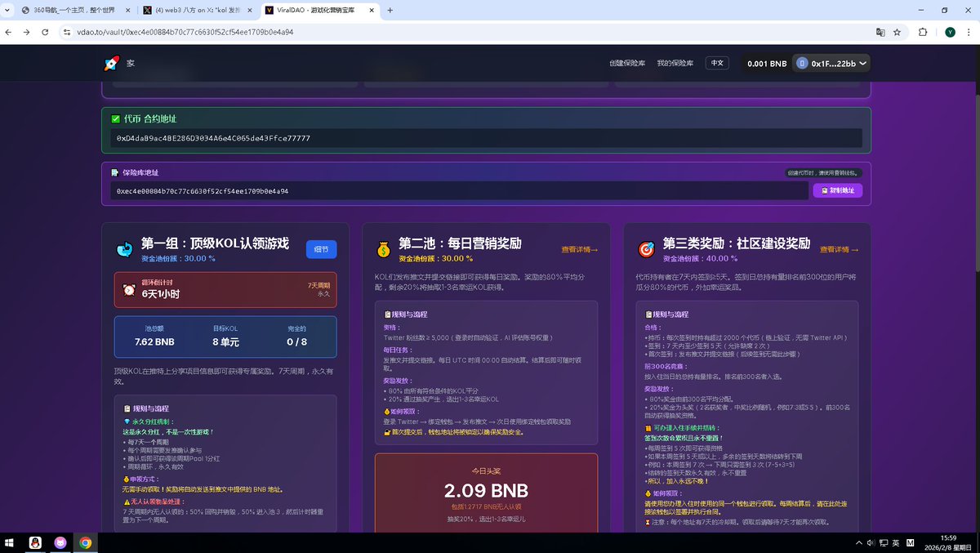Click the ViralDAO rocket logo
Image resolution: width=980 pixels, height=553 pixels.
click(111, 63)
